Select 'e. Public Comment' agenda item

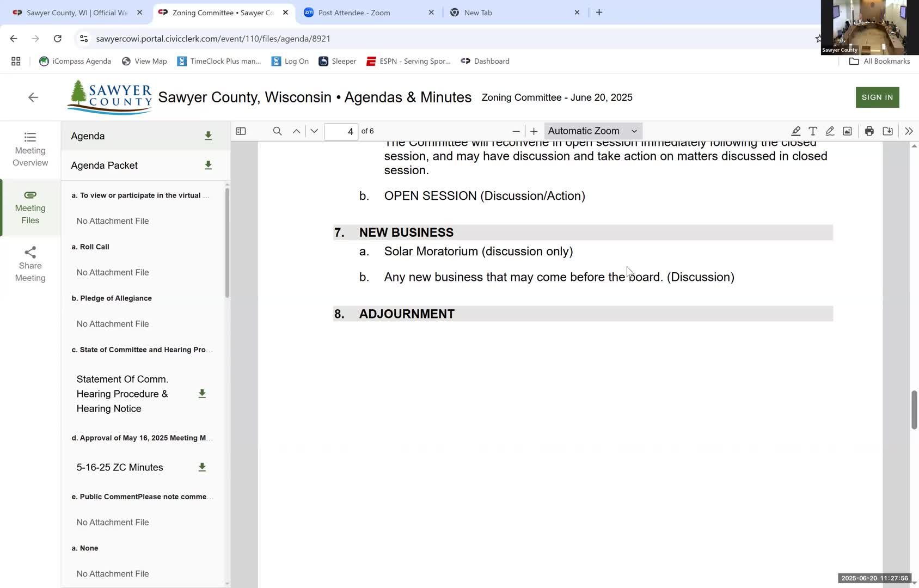[x=142, y=497]
